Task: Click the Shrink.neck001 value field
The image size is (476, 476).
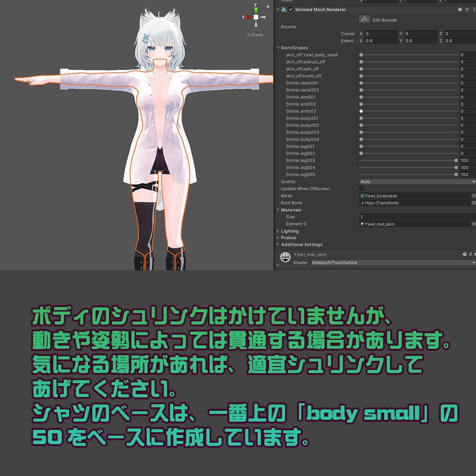Action: coord(467,83)
